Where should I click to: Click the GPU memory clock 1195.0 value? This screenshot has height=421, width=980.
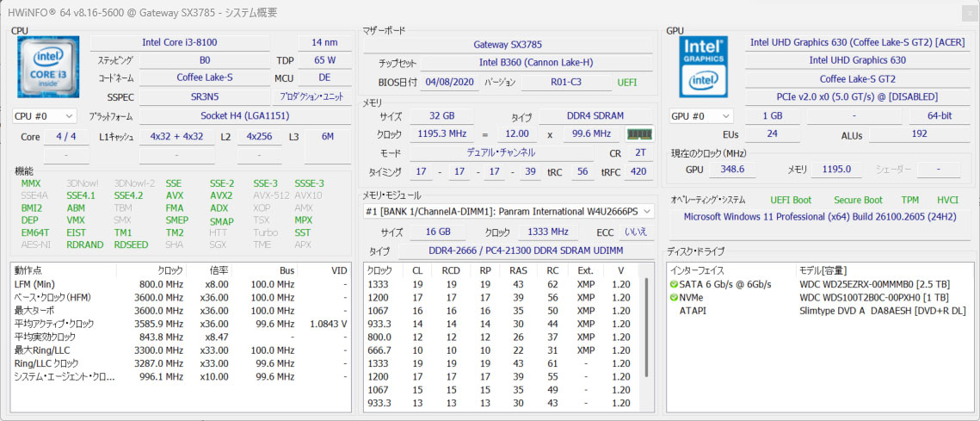pyautogui.click(x=837, y=169)
